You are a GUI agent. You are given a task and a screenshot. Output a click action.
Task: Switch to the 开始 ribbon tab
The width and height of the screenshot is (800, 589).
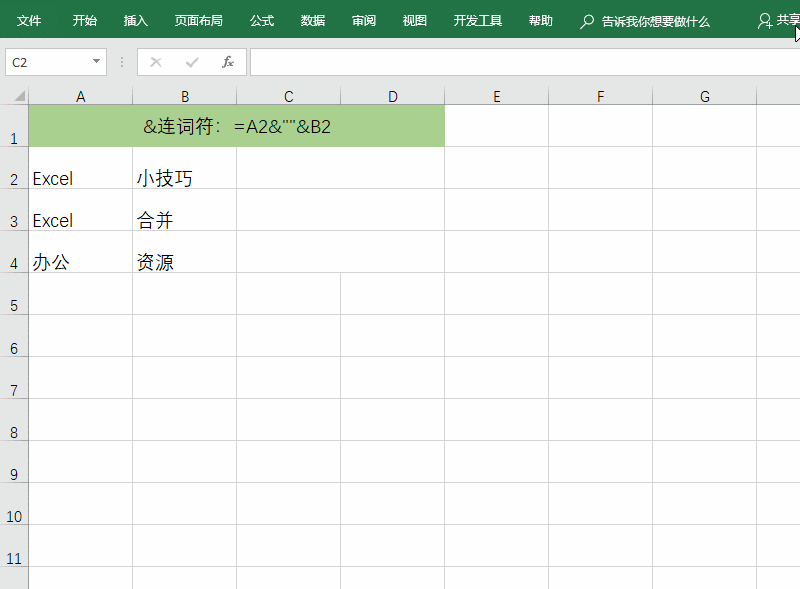(84, 20)
